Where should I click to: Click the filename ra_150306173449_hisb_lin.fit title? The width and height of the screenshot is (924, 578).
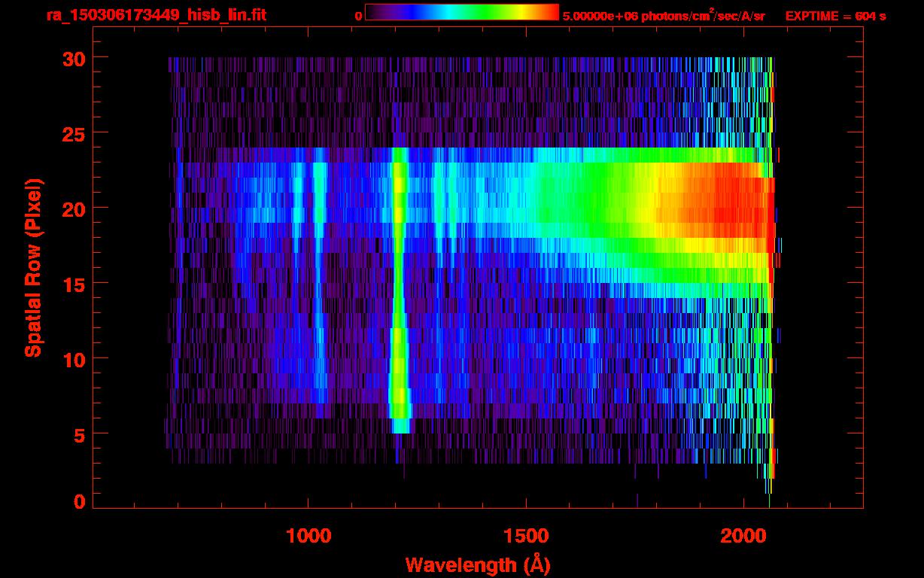pos(156,15)
